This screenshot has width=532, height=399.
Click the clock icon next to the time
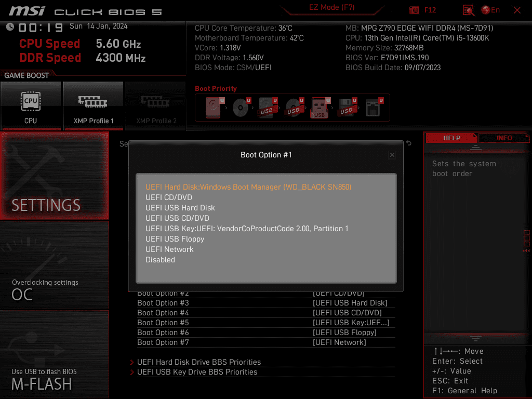point(10,26)
